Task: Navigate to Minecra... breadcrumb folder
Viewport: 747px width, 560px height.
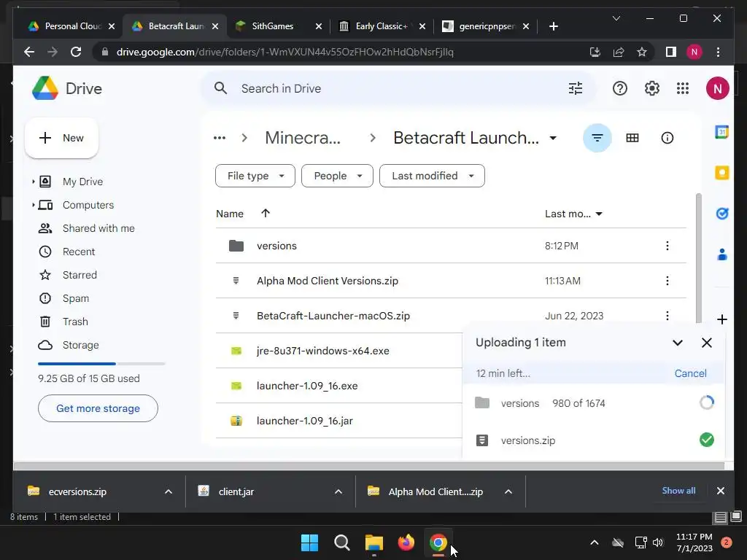Action: [303, 138]
